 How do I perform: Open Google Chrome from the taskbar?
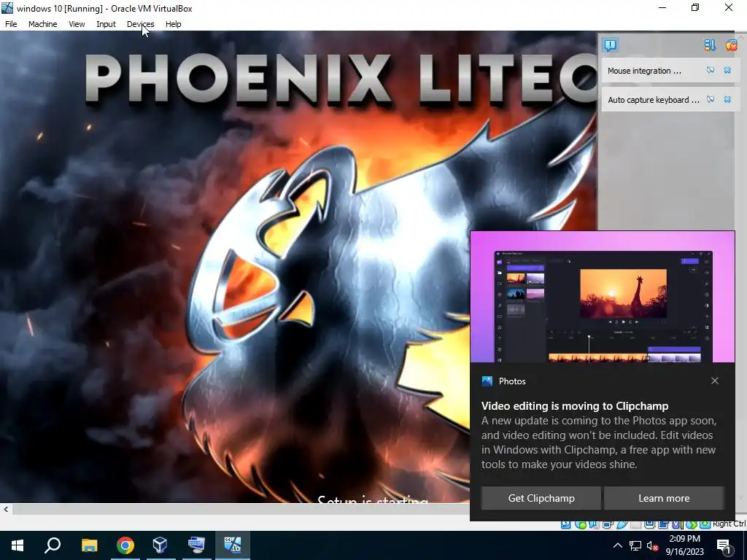(125, 545)
